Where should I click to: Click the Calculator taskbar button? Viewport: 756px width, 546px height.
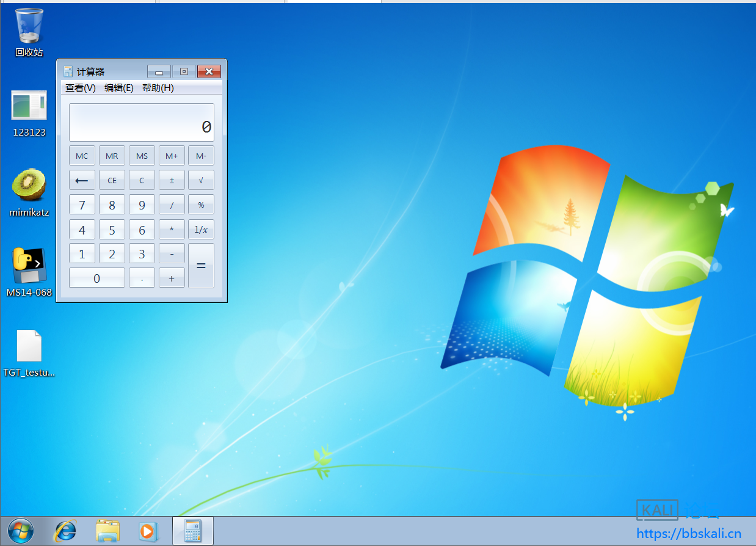193,531
